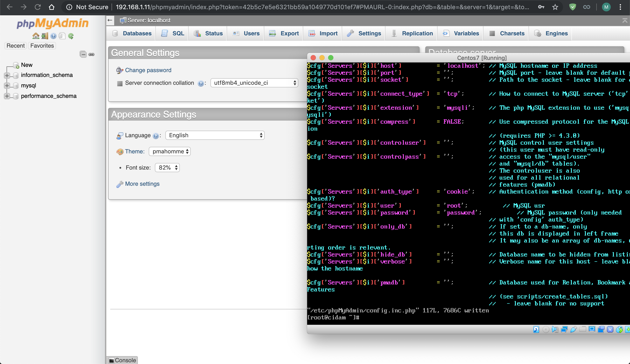Bookmark page with browser star icon
The height and width of the screenshot is (364, 630).
pos(555,7)
